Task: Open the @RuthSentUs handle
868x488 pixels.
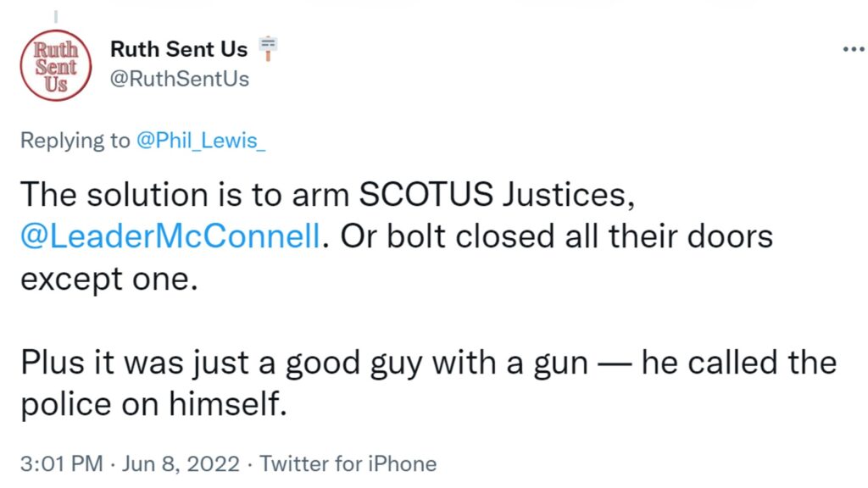Action: (x=180, y=79)
